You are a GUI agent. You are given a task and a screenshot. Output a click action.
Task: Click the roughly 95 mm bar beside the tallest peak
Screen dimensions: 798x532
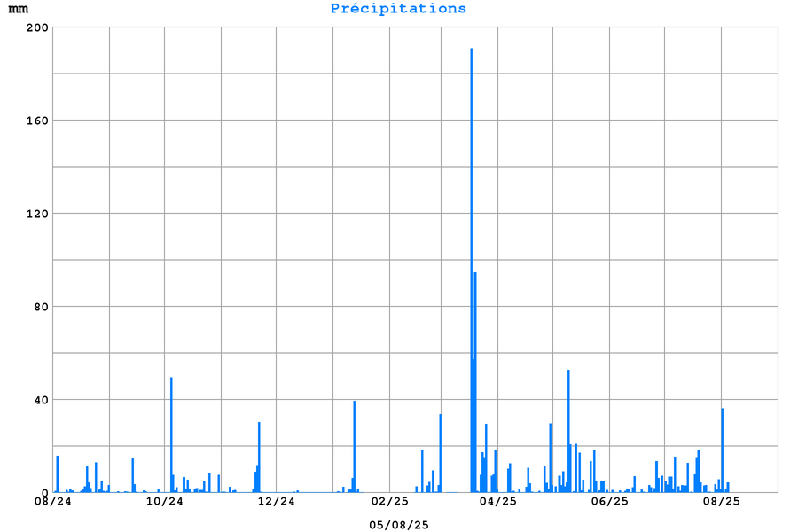475,381
